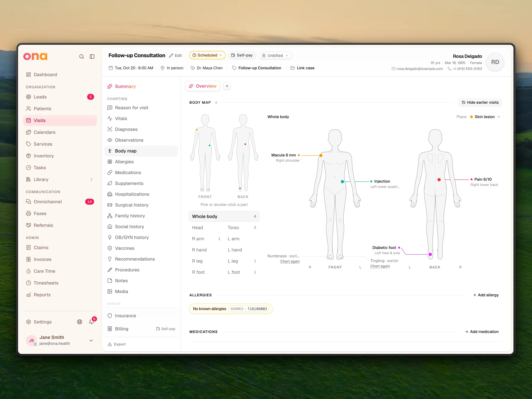Open the notifications bell with badge 5

92,322
